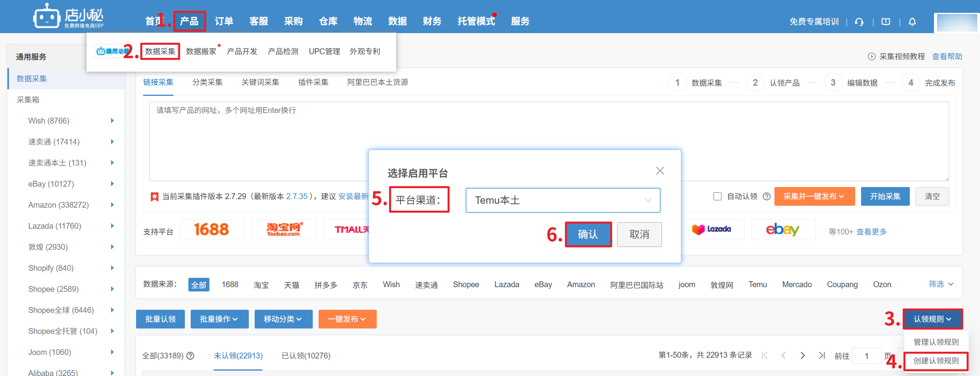The width and height of the screenshot is (980, 376).
Task: Open the 平台渠道 Temu本土 dropdown
Action: click(x=562, y=200)
